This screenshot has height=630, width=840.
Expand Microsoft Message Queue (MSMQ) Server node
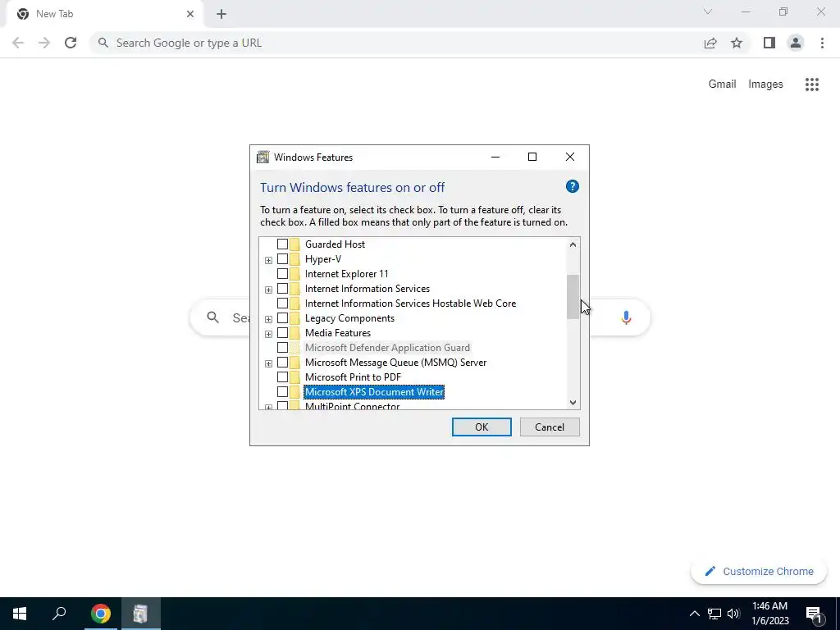tap(268, 363)
